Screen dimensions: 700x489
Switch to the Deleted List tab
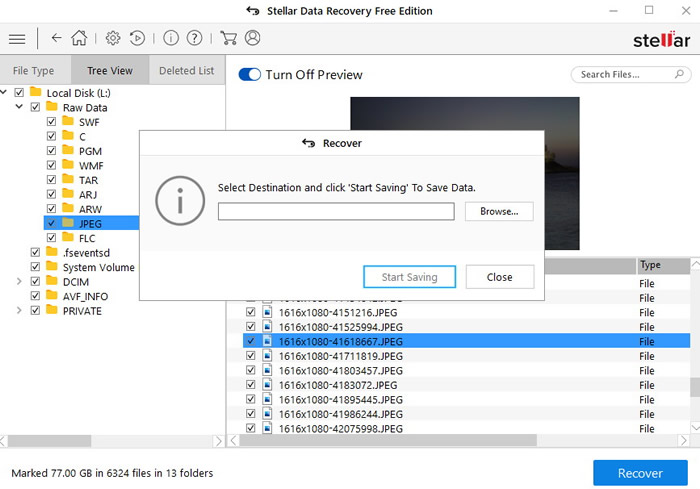186,71
